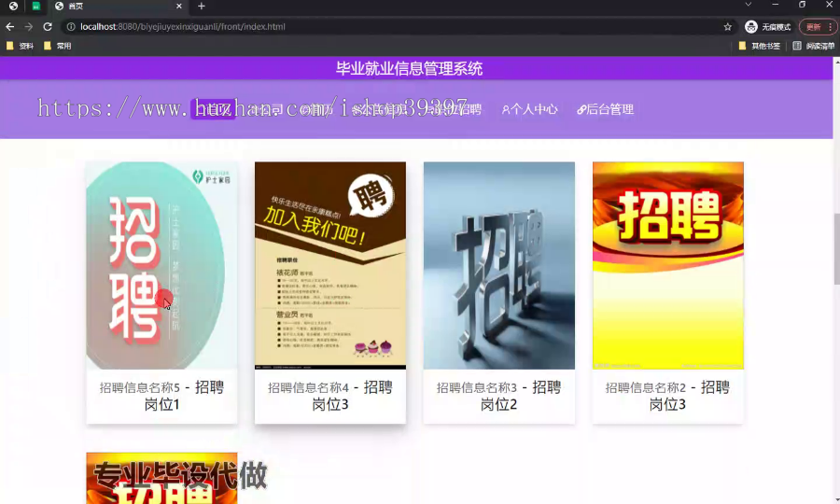Click the 招聘信息名称2 - 招聘岗位3 caption
This screenshot has height=504, width=840.
click(668, 396)
